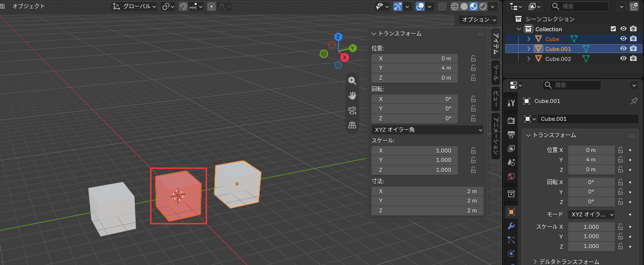
Task: Open the View Layer properties tab icon
Action: pyautogui.click(x=511, y=148)
